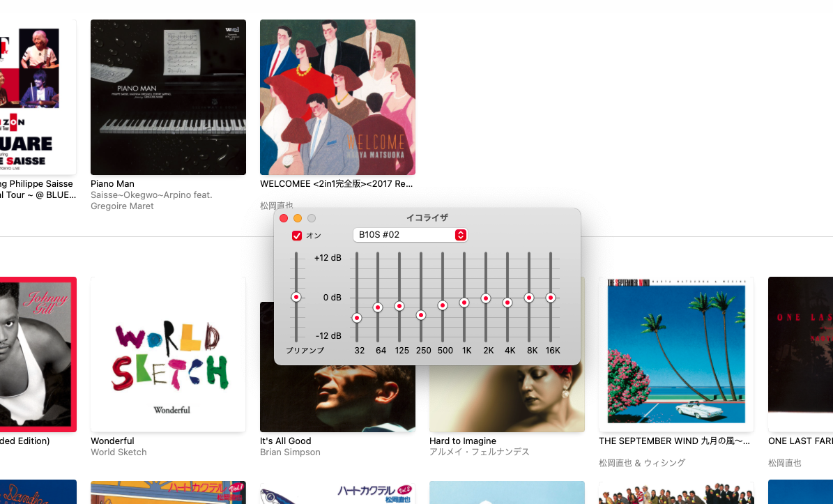Open the ハートカクテル Vol.2 album cover
The height and width of the screenshot is (504, 833).
337,492
